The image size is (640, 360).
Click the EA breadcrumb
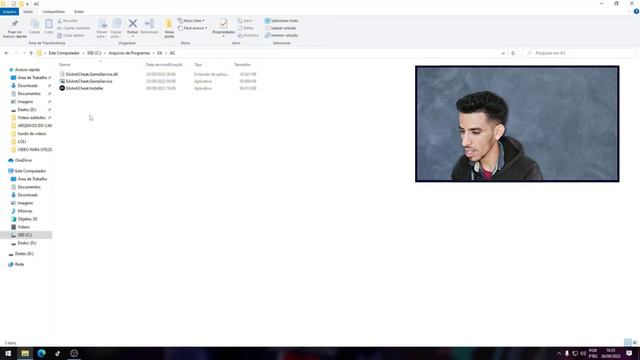pos(160,53)
